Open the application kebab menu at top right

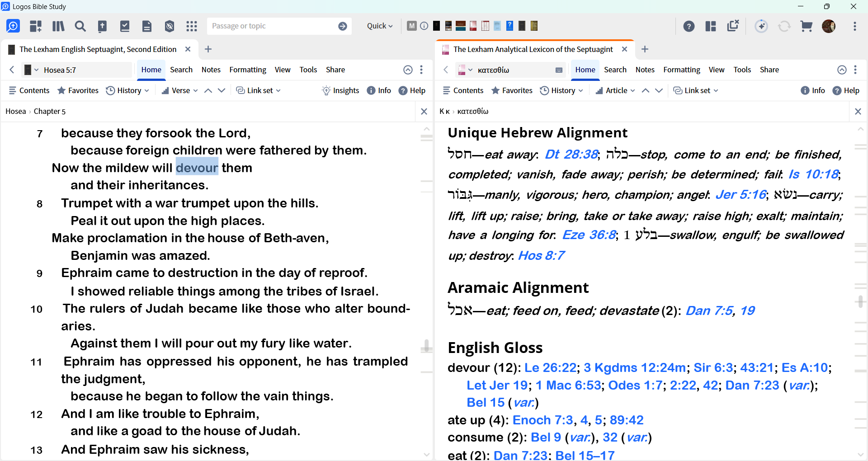click(x=855, y=26)
